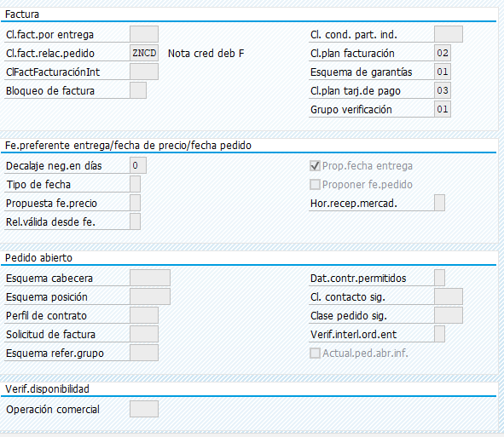
Task: Select the Operación comercial input field
Action: click(144, 409)
